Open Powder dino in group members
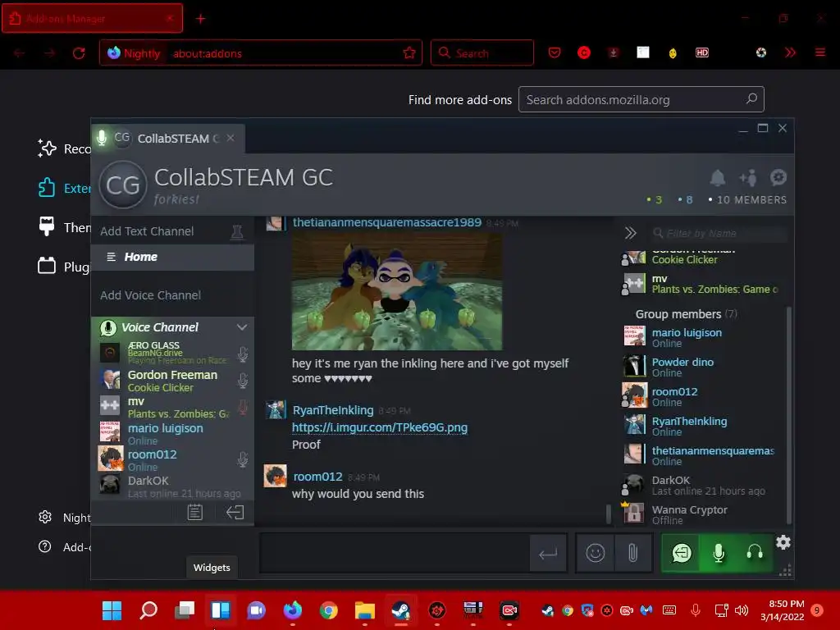This screenshot has width=840, height=630. pos(702,367)
